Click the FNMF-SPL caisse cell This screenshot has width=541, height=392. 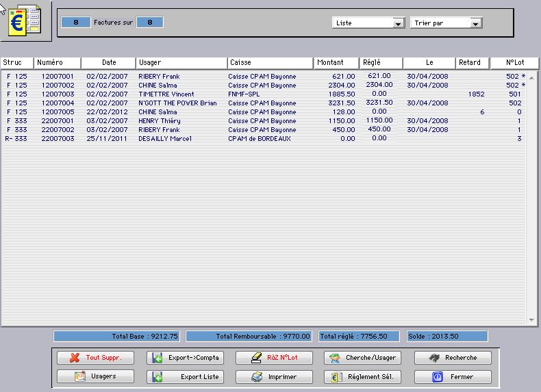pyautogui.click(x=244, y=94)
